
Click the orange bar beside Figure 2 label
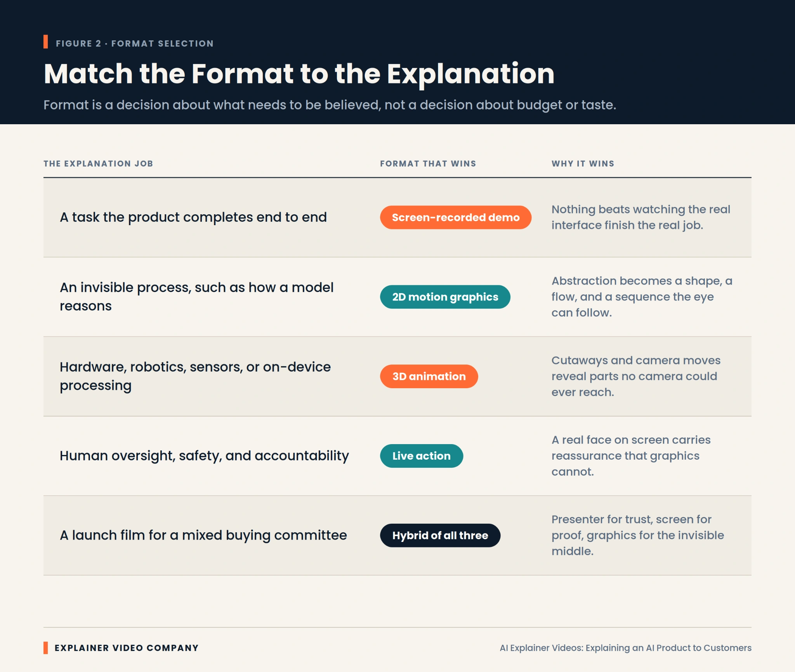click(46, 42)
